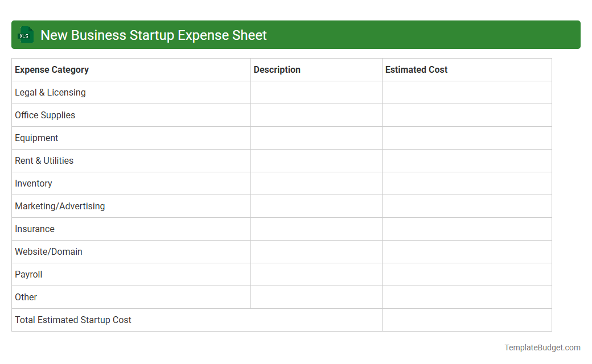Click the Description column header

tap(277, 69)
